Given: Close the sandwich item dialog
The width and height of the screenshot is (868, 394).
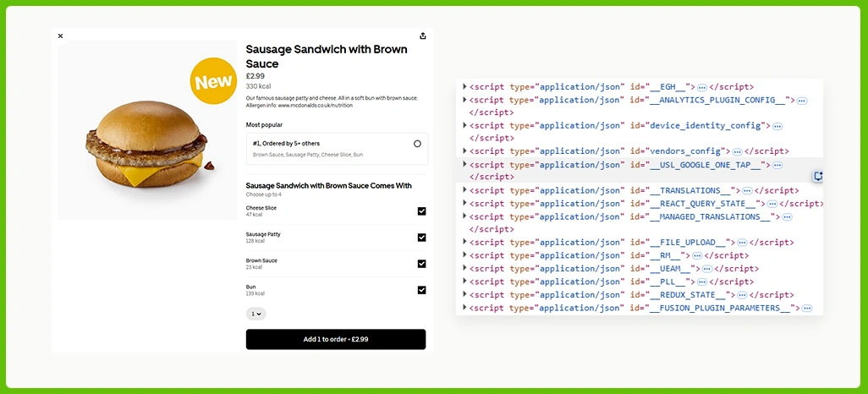Looking at the screenshot, I should (60, 36).
